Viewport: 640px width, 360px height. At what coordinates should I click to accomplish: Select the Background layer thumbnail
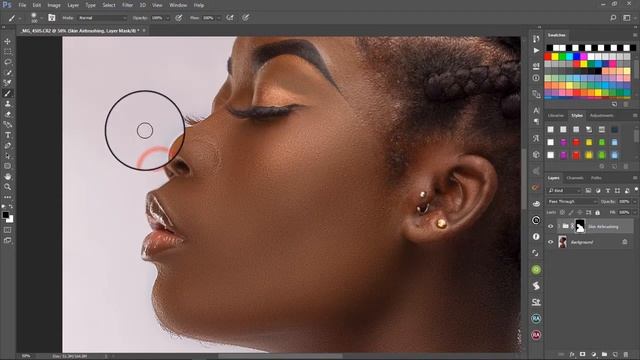562,242
